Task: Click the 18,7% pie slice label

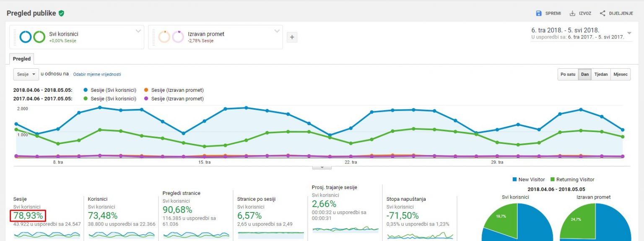Action: (x=501, y=215)
